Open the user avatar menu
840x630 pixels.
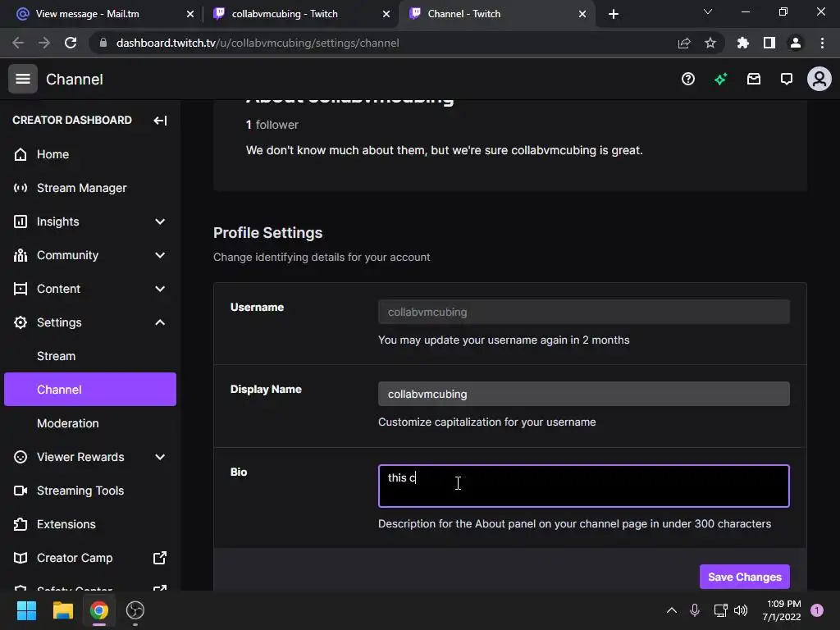tap(819, 79)
